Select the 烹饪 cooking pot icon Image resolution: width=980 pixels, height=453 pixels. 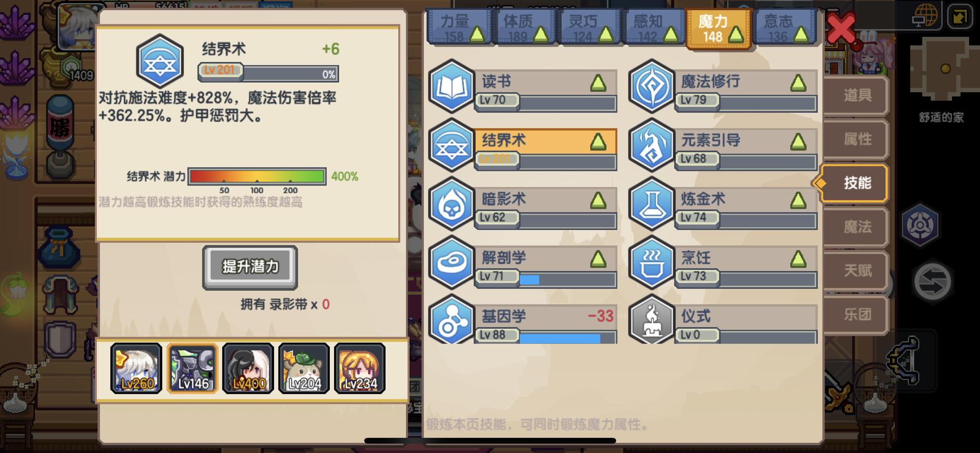tap(651, 263)
